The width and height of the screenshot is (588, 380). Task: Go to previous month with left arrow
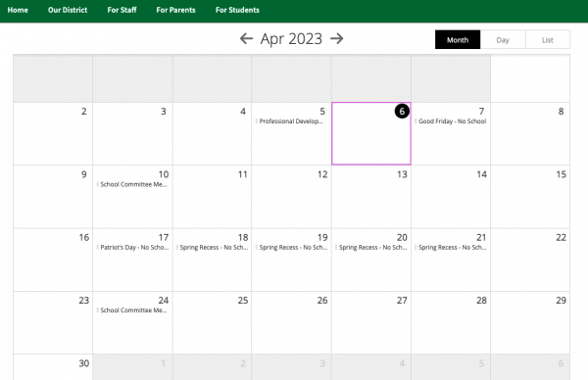click(x=246, y=38)
